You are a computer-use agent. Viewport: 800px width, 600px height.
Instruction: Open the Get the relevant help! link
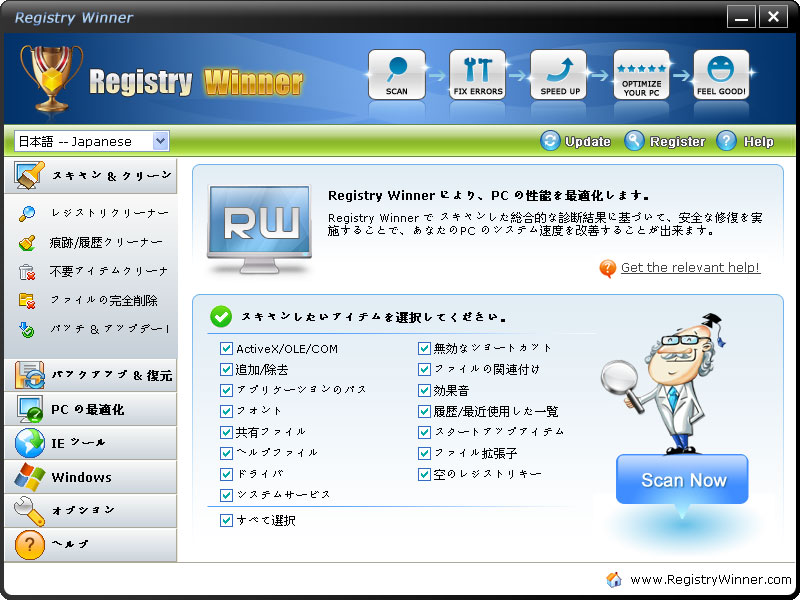[x=690, y=268]
